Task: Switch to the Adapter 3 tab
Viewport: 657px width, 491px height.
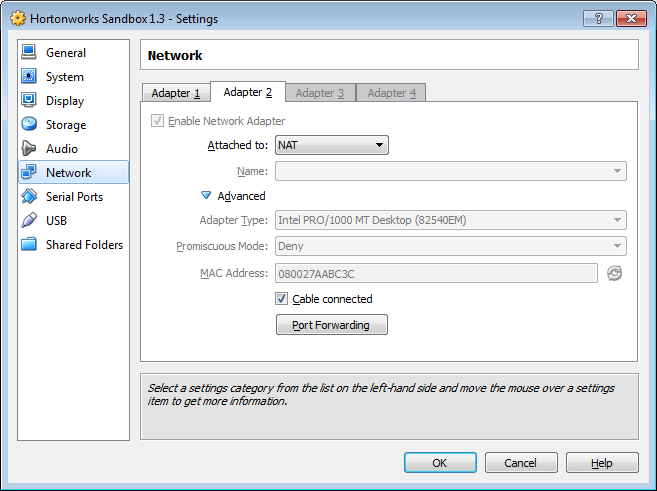Action: (x=320, y=93)
